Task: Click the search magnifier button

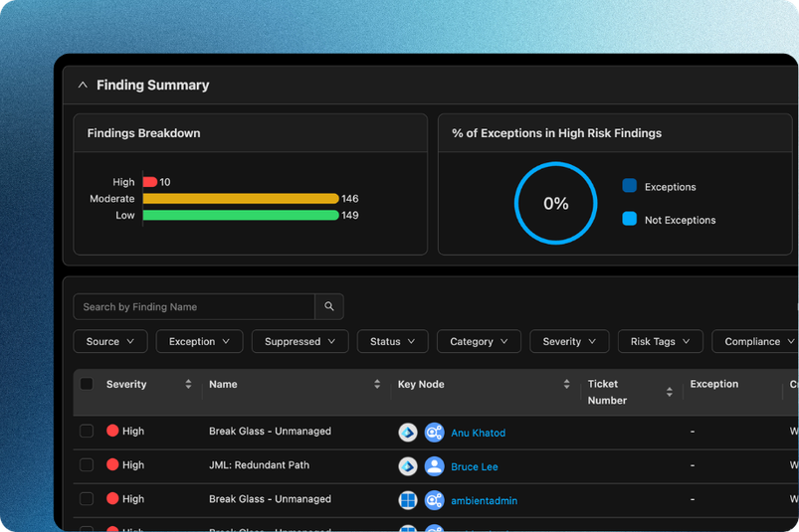Action: point(329,306)
